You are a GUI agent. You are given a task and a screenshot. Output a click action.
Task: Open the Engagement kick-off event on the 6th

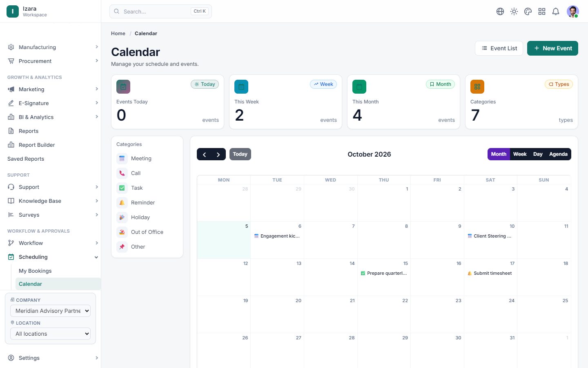click(x=277, y=236)
